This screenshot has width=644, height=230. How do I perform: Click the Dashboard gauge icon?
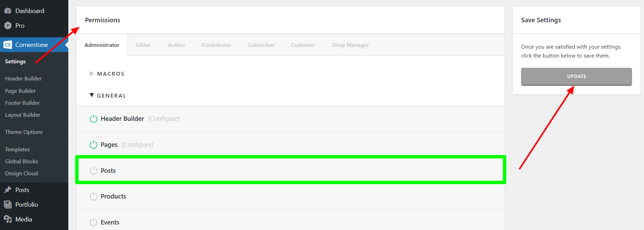click(8, 11)
